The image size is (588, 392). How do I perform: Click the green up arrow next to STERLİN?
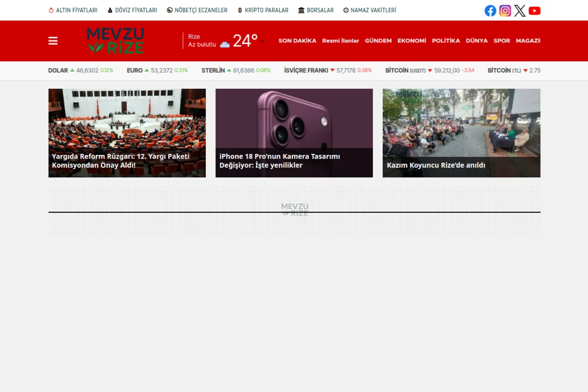[x=229, y=70]
